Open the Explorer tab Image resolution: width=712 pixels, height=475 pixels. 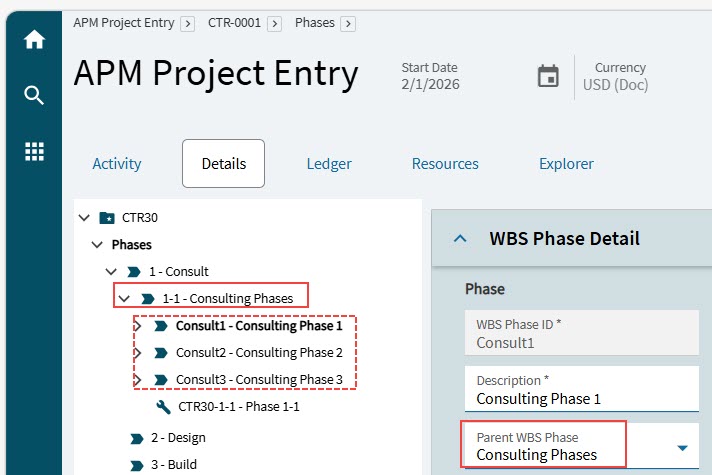566,163
